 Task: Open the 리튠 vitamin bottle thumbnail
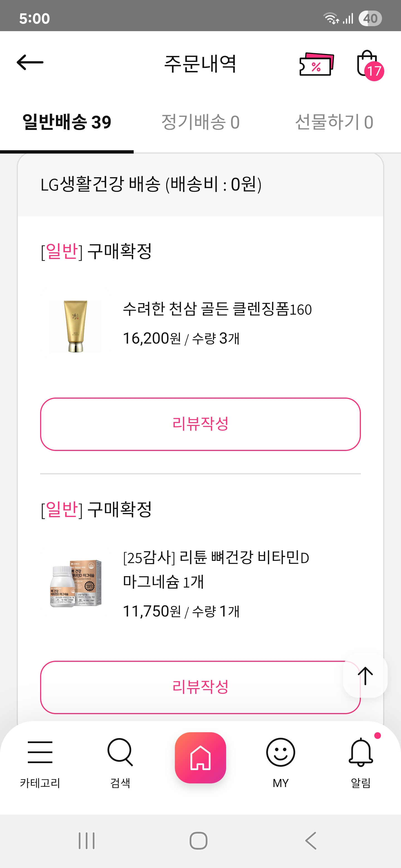(75, 584)
